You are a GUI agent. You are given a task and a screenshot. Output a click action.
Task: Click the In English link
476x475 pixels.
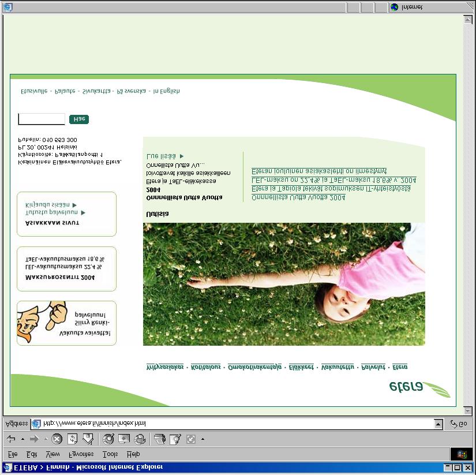coord(166,91)
